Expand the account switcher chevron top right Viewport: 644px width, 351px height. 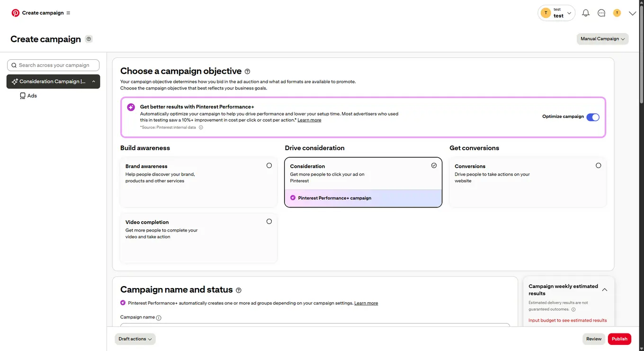[569, 13]
